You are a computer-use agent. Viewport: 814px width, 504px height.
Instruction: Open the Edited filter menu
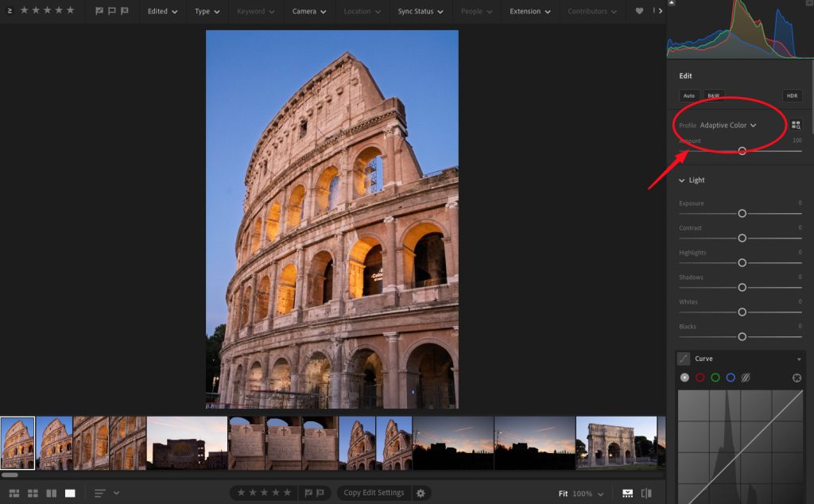tap(162, 11)
